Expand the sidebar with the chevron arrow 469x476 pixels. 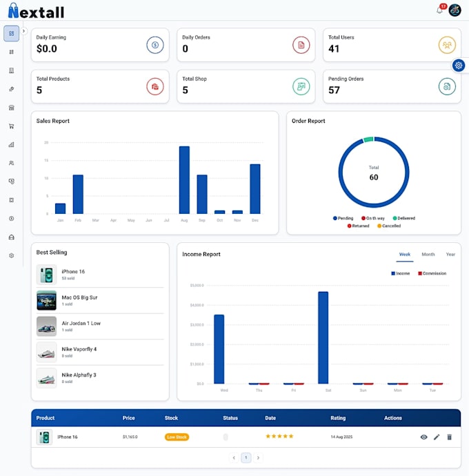pos(23,31)
